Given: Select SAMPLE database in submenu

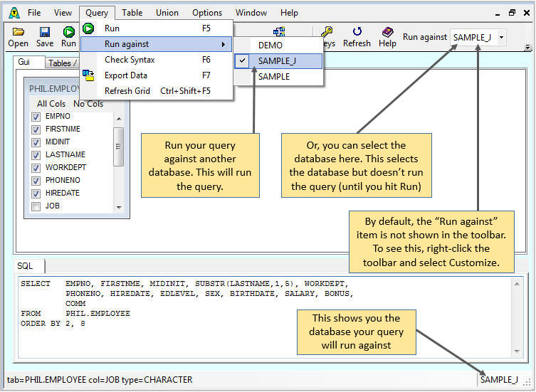Looking at the screenshot, I should 279,77.
